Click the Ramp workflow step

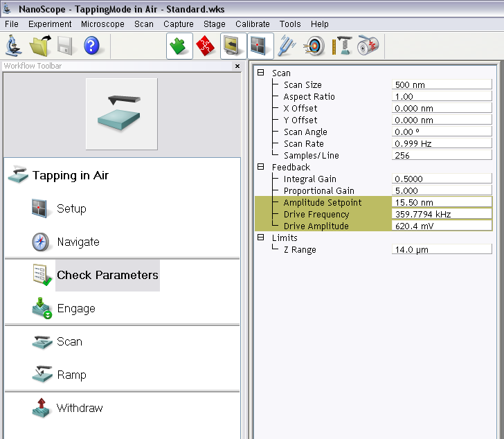[x=71, y=375]
